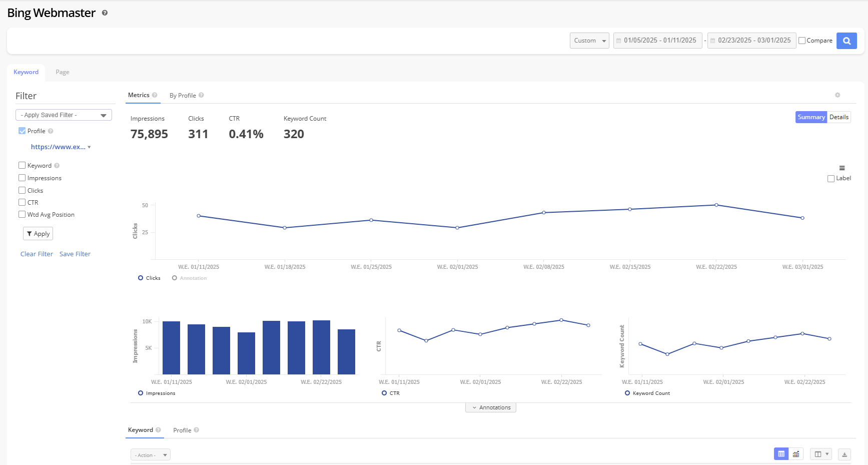
Task: Uncheck the Profile filter checkbox
Action: pos(22,131)
